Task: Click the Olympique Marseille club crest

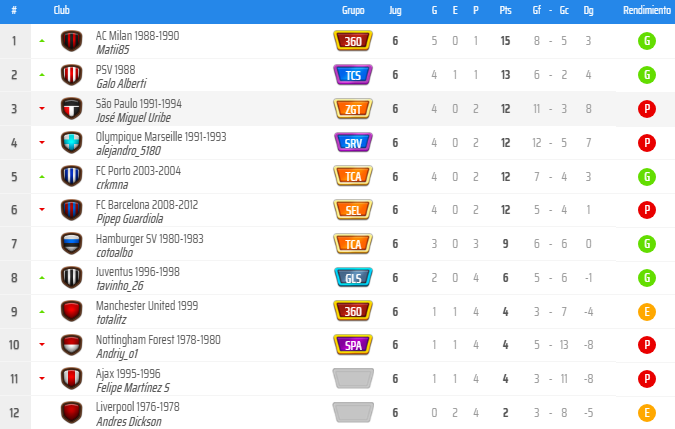Action: pos(71,143)
